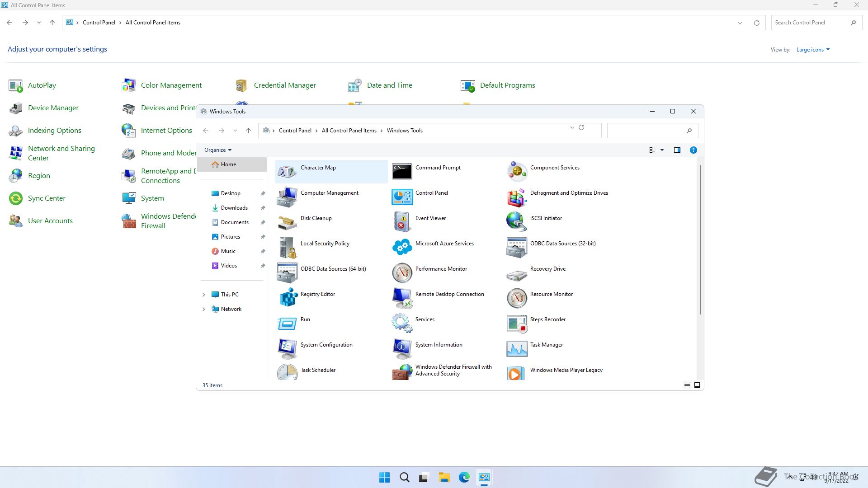Image resolution: width=868 pixels, height=488 pixels.
Task: Open the Run icon
Action: pos(287,324)
